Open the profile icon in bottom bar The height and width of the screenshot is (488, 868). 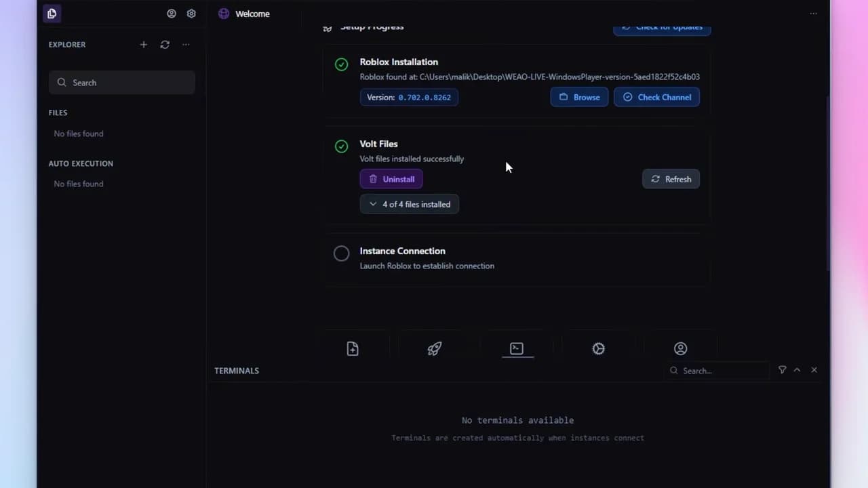680,348
